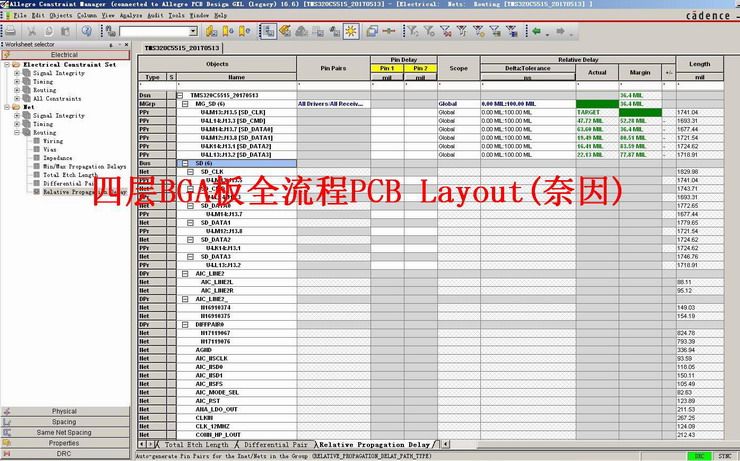Viewport: 740px width, 461px height.
Task: Switch to Differential Pair worksheet tab
Action: [275, 444]
